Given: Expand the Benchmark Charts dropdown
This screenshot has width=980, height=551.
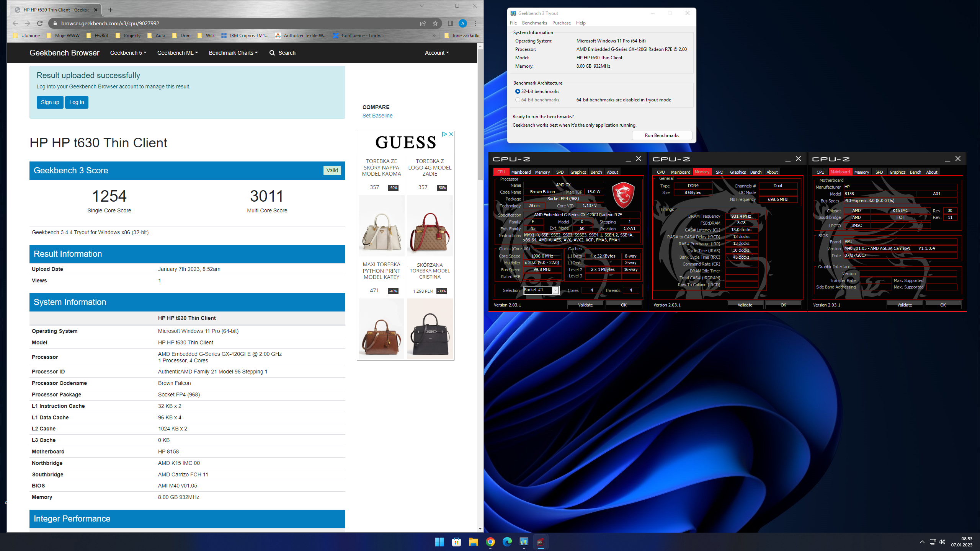Looking at the screenshot, I should 233,53.
